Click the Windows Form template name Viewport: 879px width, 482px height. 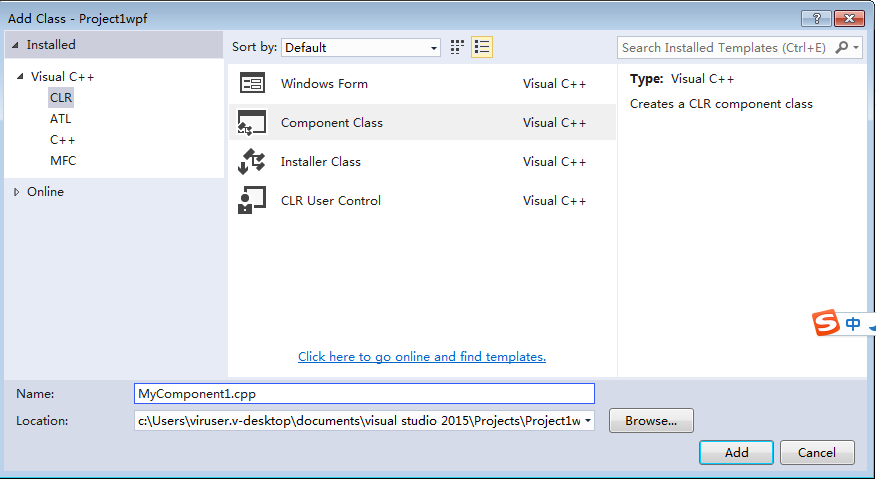tap(324, 84)
